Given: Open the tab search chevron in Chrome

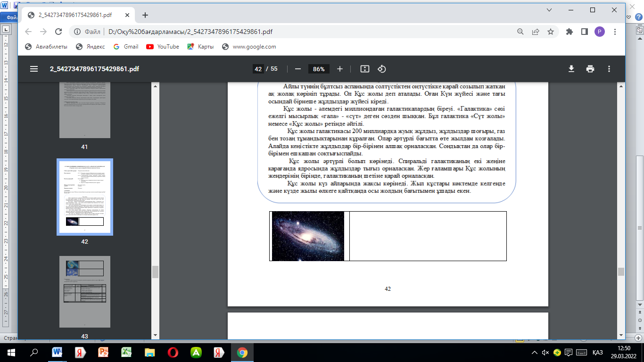Looking at the screenshot, I should tap(549, 10).
